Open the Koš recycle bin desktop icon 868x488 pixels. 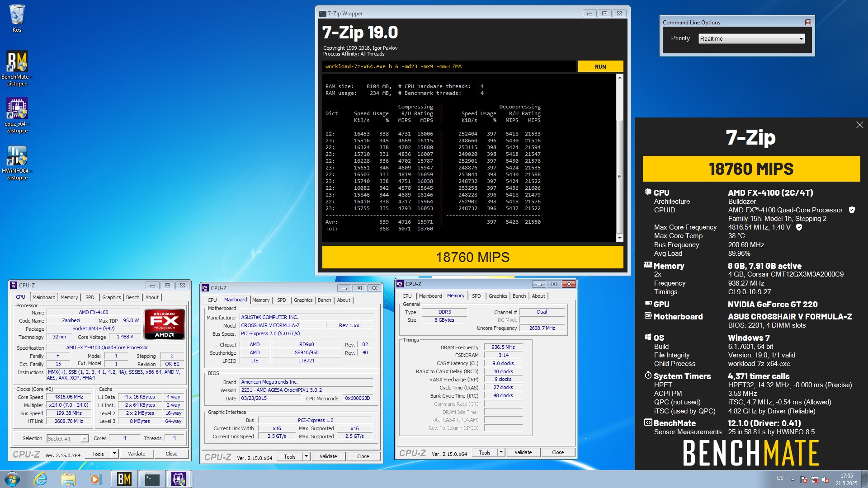click(x=17, y=18)
